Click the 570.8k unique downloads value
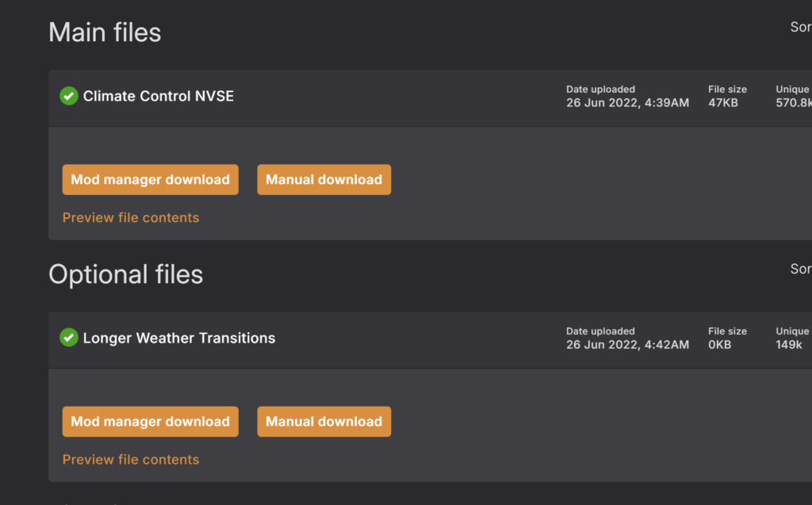Screen dimensions: 812x505 (793, 103)
